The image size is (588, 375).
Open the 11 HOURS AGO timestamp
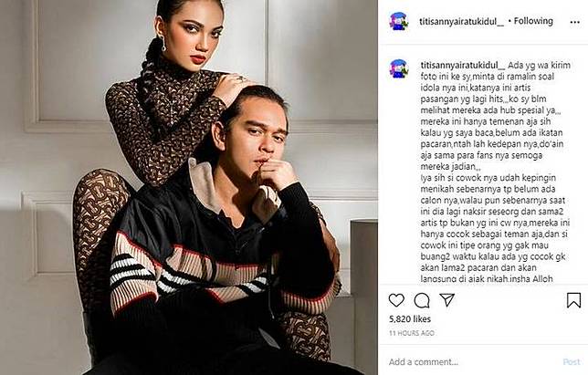412,333
